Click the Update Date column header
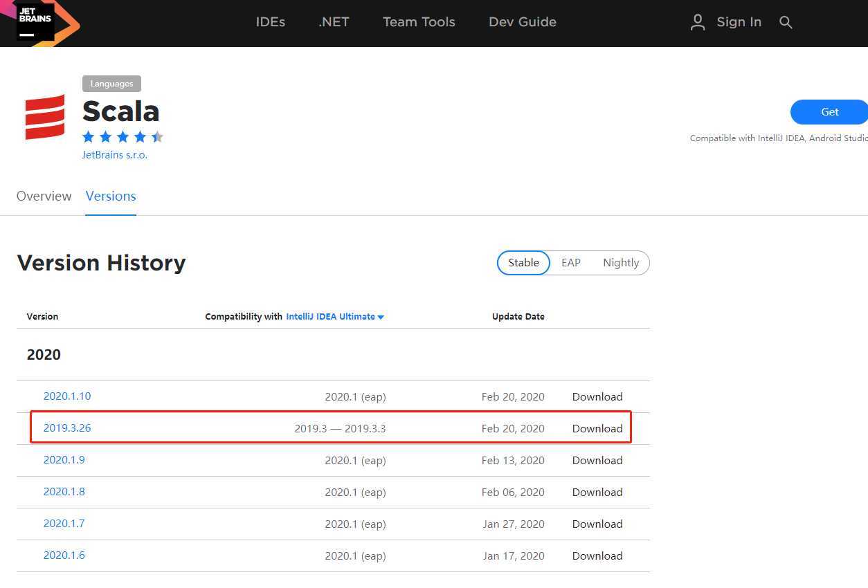Image resolution: width=868 pixels, height=588 pixels. tap(518, 317)
